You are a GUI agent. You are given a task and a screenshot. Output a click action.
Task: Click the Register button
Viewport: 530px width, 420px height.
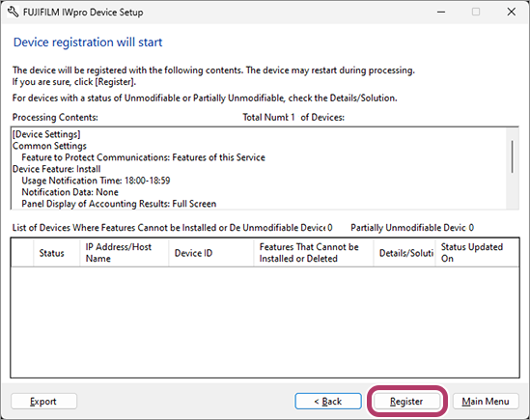coord(406,402)
